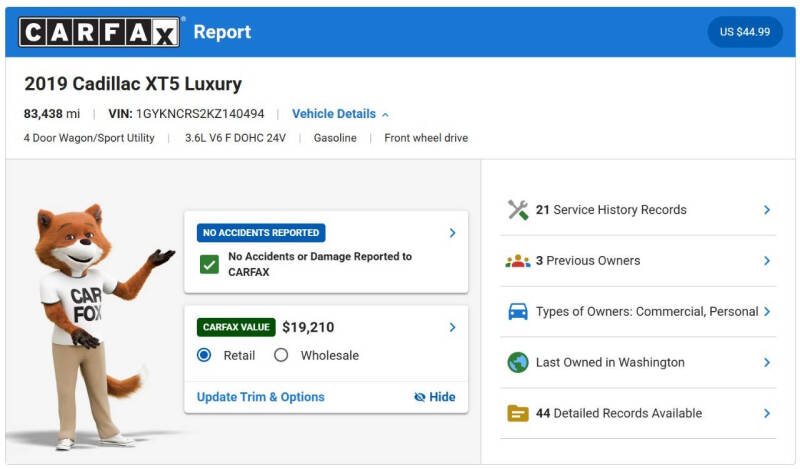This screenshot has height=469, width=800.
Task: Open Update Trim & Options link
Action: coord(261,397)
